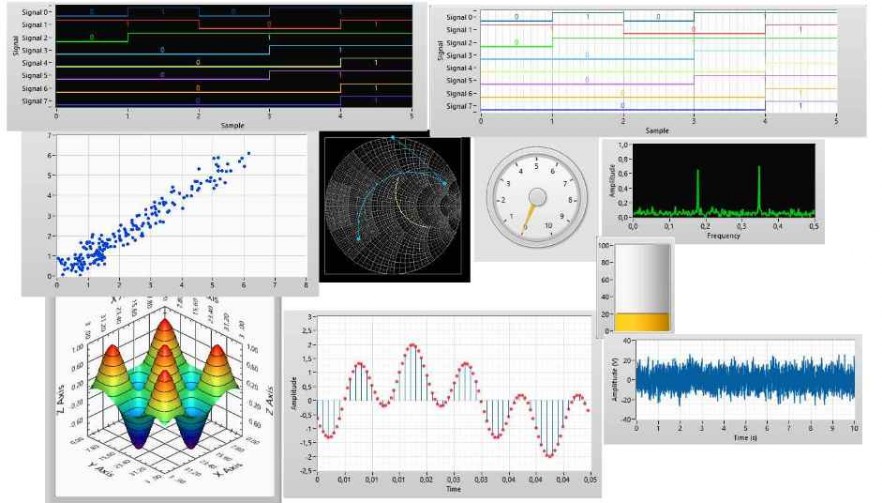Click the lowest red point on stem plot
Viewport: 882px width, 503px height.
click(x=550, y=456)
